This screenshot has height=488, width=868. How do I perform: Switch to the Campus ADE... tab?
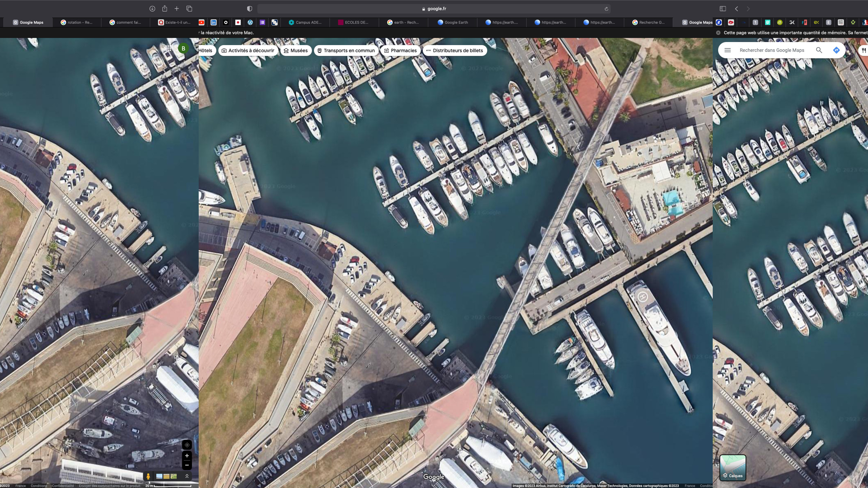(305, 22)
